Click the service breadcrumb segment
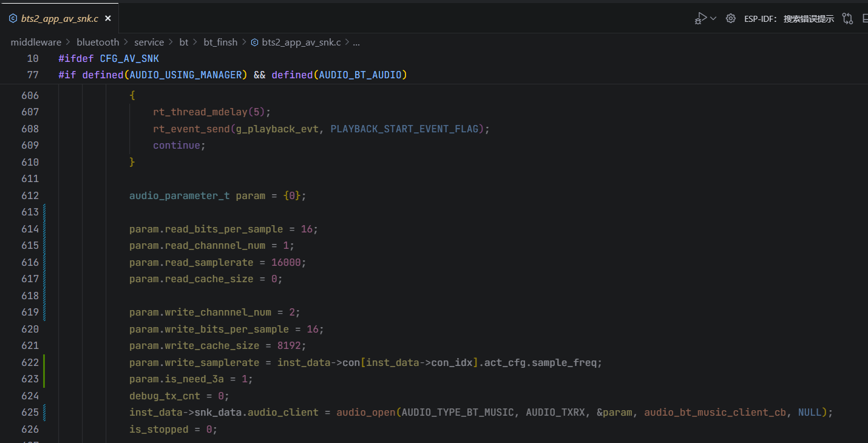 point(149,42)
